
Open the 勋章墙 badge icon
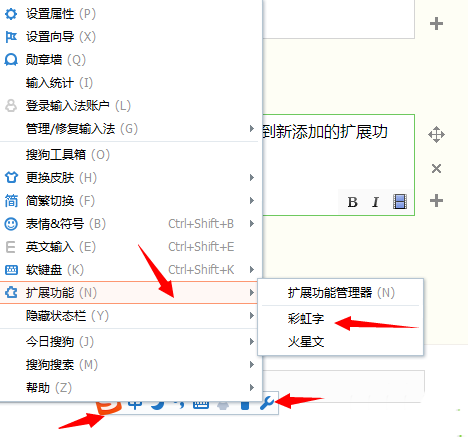tap(11, 60)
